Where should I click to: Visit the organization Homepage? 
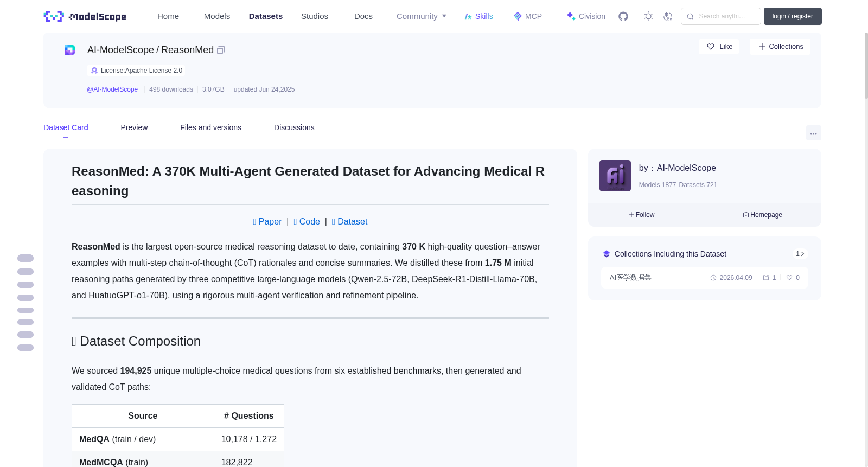[762, 215]
